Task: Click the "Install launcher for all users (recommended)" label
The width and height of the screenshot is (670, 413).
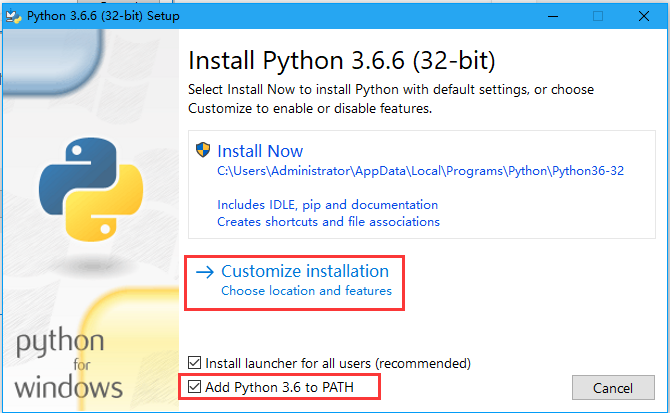Action: pos(337,363)
